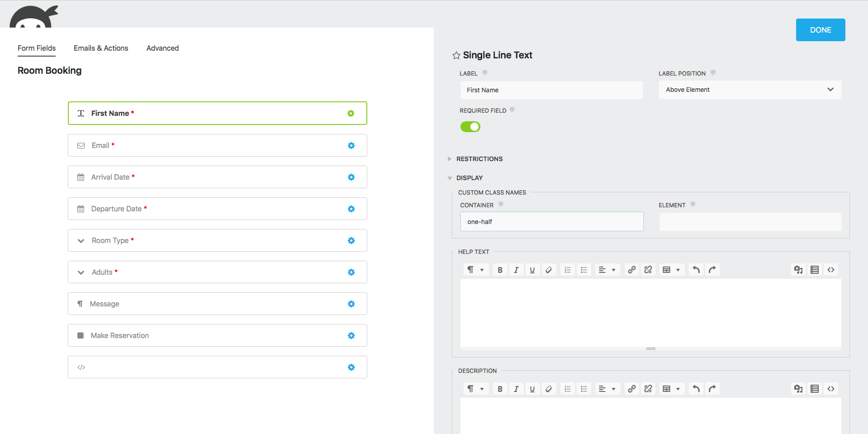
Task: Click Bold in Help Text toolbar
Action: pos(500,270)
